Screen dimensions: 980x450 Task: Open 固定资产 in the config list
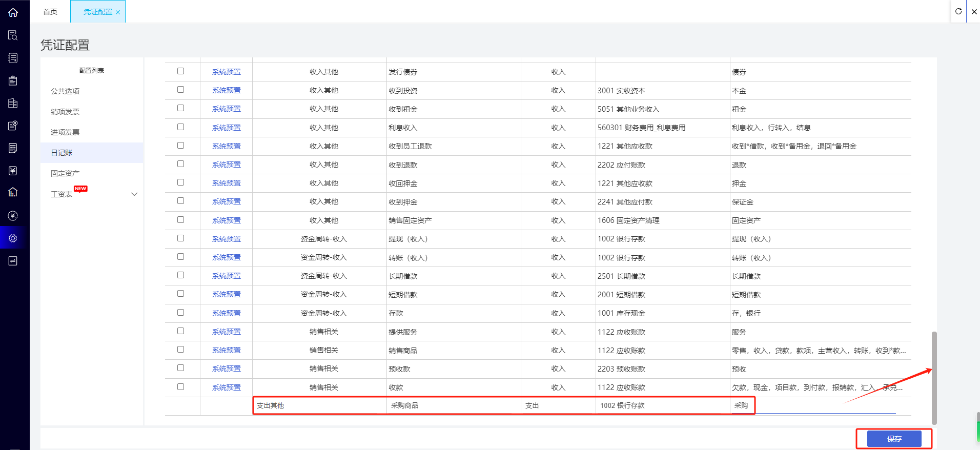point(65,173)
